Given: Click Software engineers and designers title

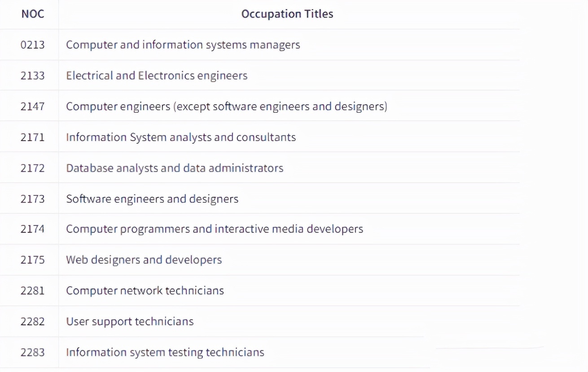Looking at the screenshot, I should pos(152,199).
